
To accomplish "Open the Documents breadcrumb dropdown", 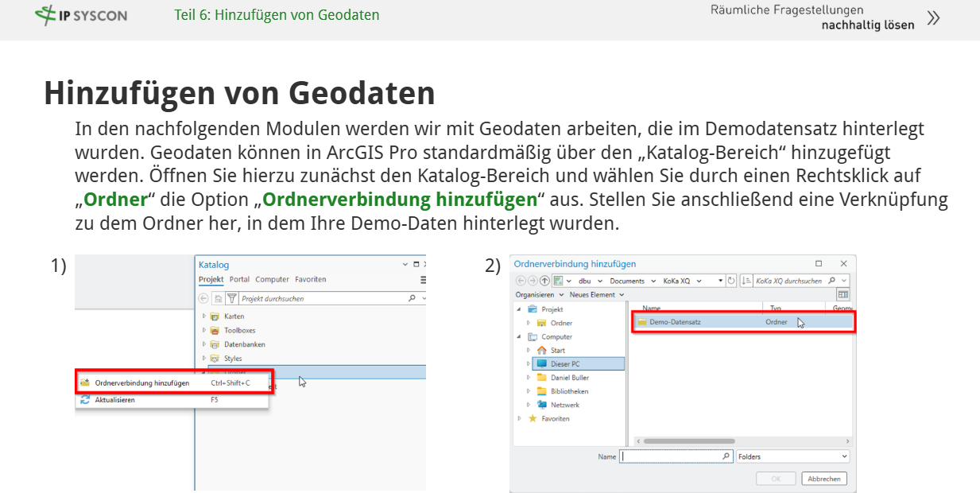I will point(654,281).
